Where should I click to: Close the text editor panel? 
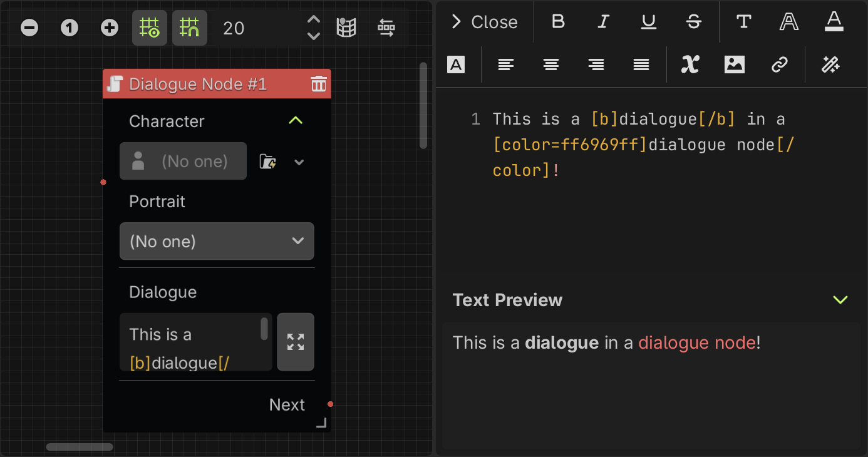[x=485, y=22]
